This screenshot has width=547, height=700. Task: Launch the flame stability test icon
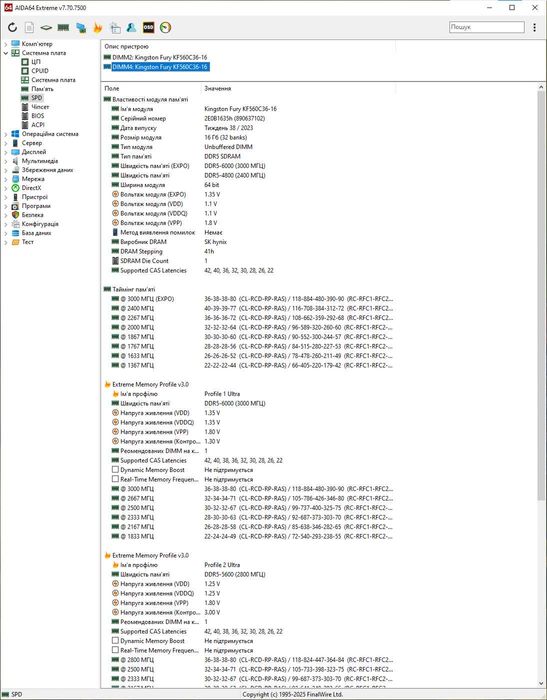click(98, 27)
